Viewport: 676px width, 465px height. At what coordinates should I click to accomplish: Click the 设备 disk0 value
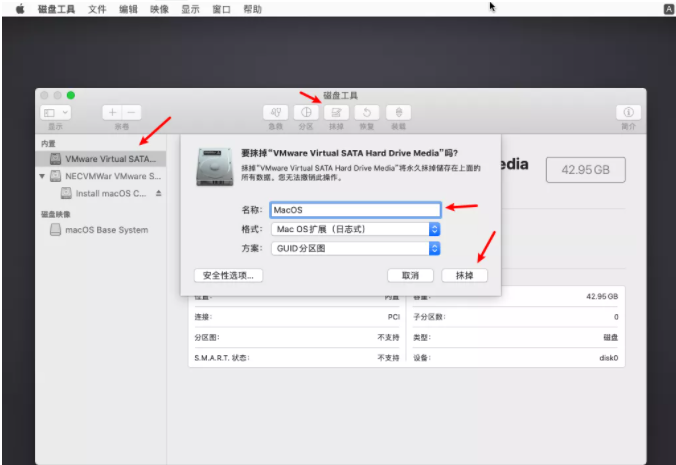tap(609, 358)
